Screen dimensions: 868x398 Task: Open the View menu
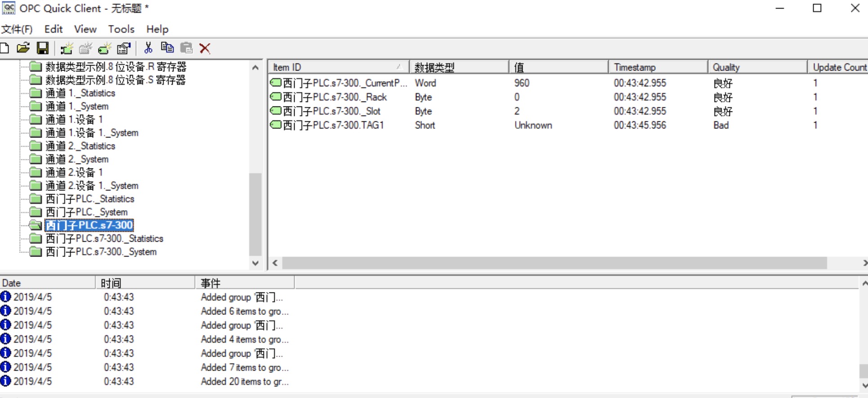(85, 29)
